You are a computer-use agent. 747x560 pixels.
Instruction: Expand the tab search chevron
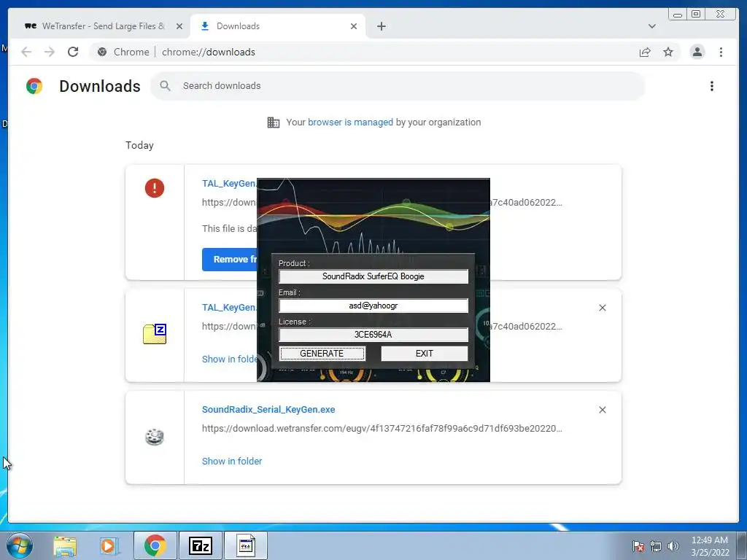[x=651, y=26]
